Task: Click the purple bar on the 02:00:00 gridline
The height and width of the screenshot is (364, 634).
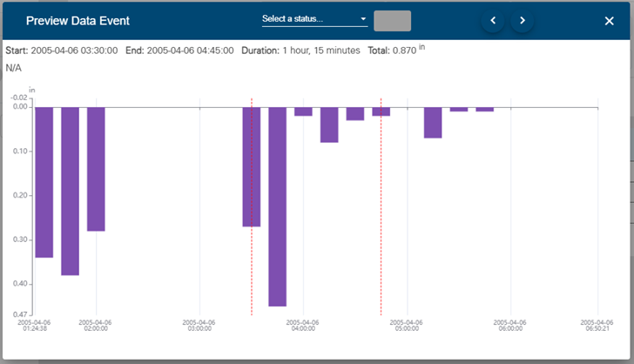Action: (96, 169)
